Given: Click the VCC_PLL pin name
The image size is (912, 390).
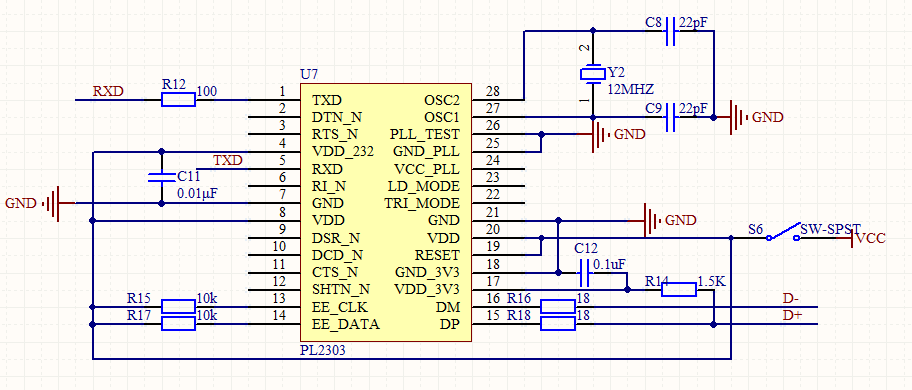Looking at the screenshot, I should 427,169.
